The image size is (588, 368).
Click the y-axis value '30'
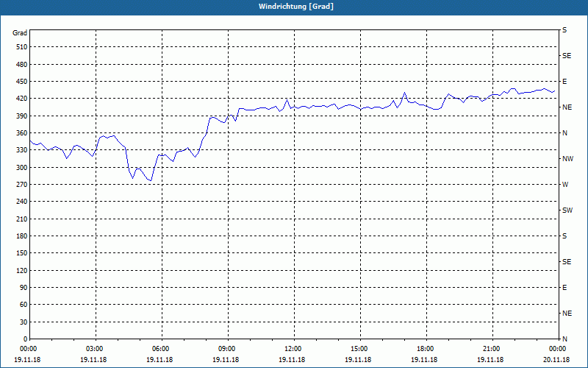click(x=24, y=322)
